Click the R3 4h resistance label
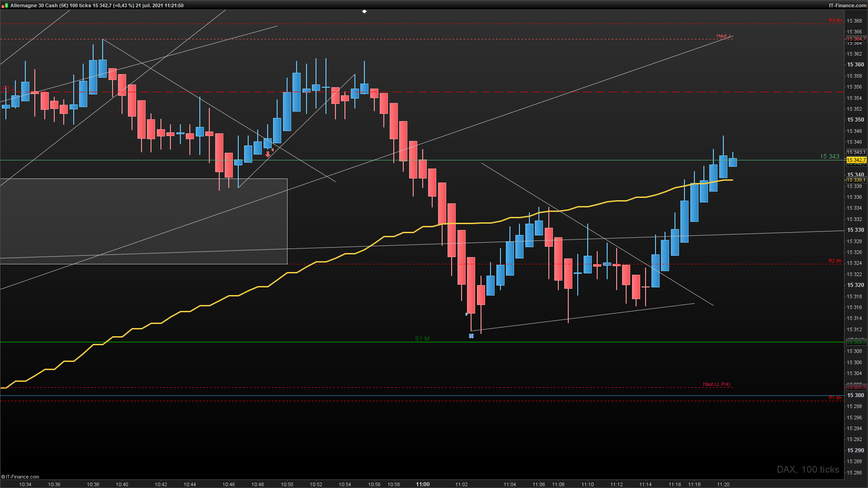Viewport: 868px width, 488px height. click(835, 21)
